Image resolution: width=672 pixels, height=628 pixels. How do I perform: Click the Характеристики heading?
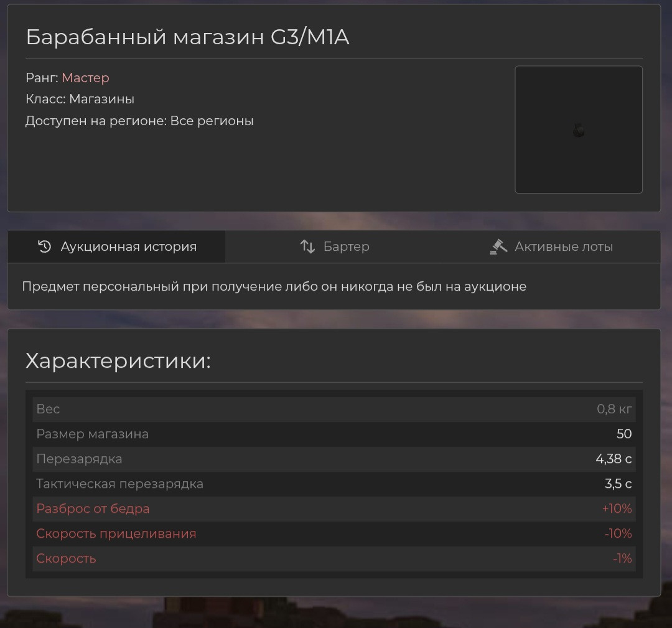tap(118, 360)
